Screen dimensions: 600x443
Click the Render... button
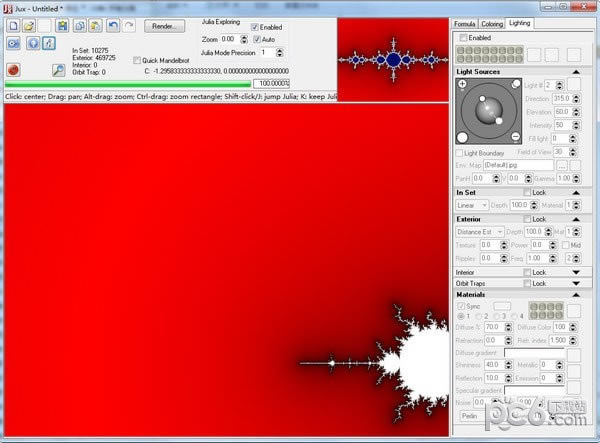[x=163, y=26]
